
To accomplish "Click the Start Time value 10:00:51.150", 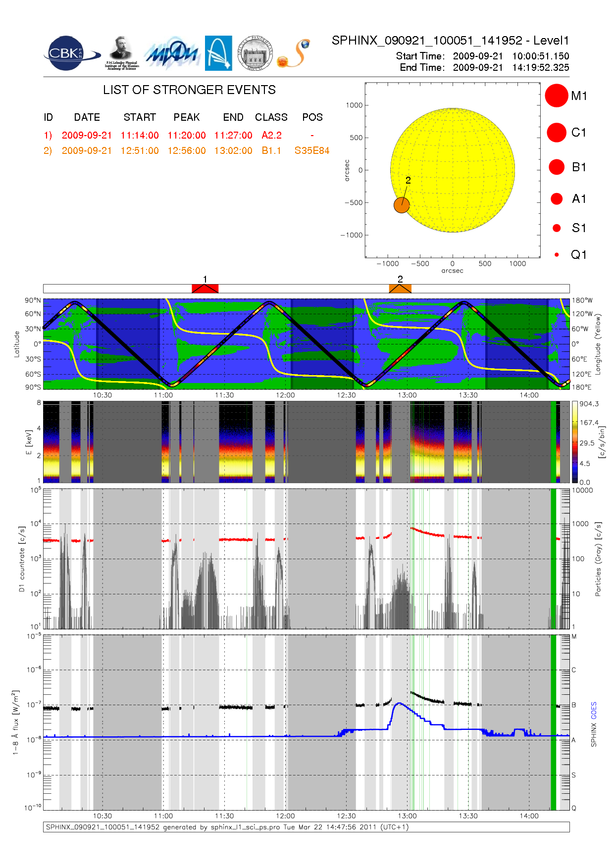I will tap(541, 56).
